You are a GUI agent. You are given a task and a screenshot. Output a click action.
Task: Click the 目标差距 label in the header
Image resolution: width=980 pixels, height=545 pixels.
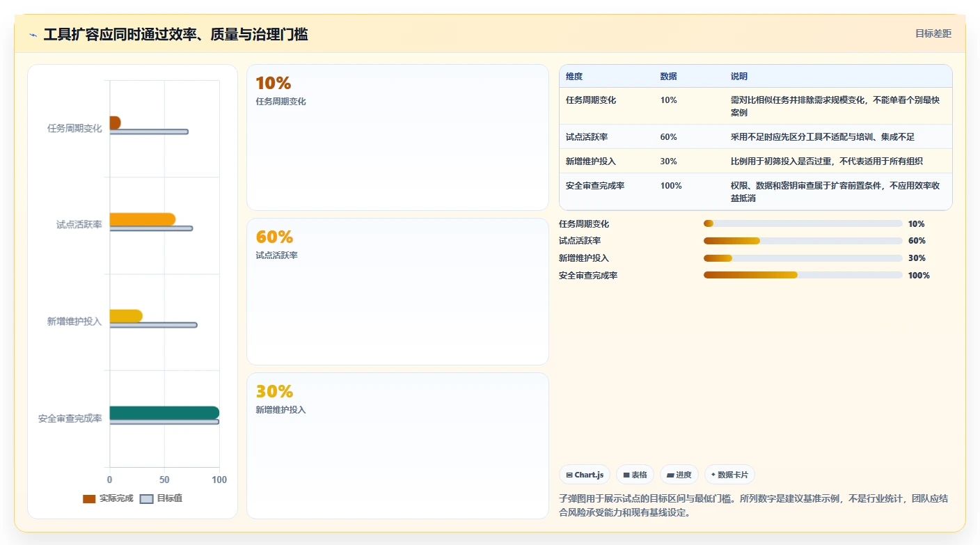click(x=933, y=33)
